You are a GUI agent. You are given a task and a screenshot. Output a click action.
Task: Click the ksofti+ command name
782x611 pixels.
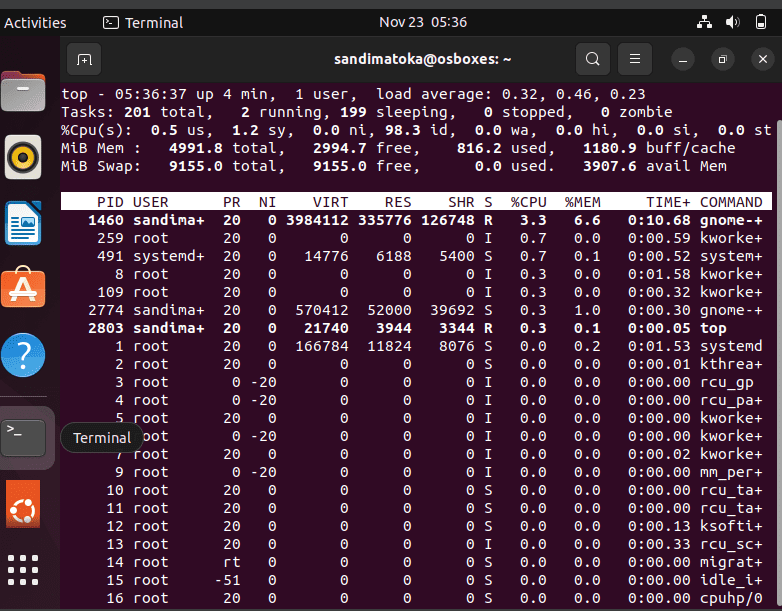[731, 526]
